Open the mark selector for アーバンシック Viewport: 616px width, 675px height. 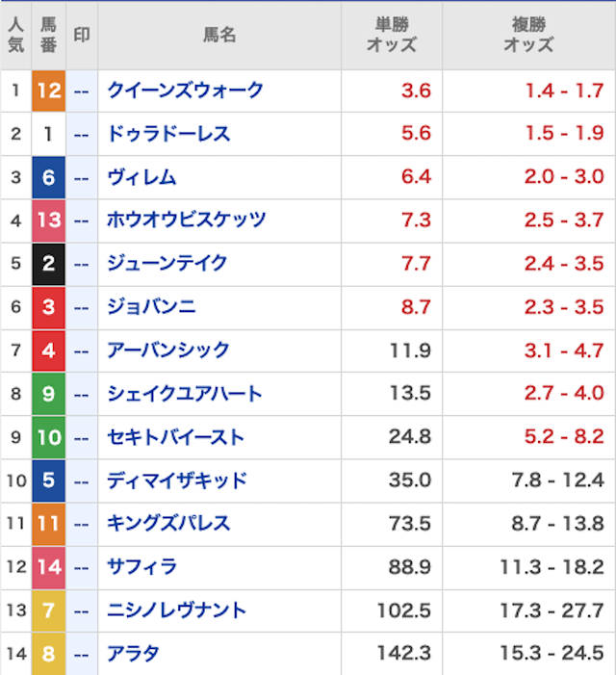tap(82, 350)
